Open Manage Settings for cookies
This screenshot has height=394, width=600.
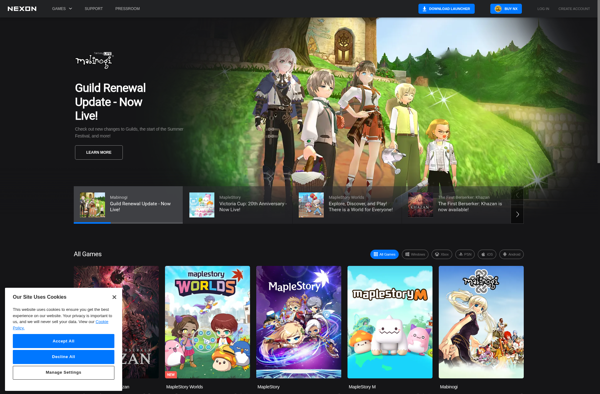coord(64,372)
